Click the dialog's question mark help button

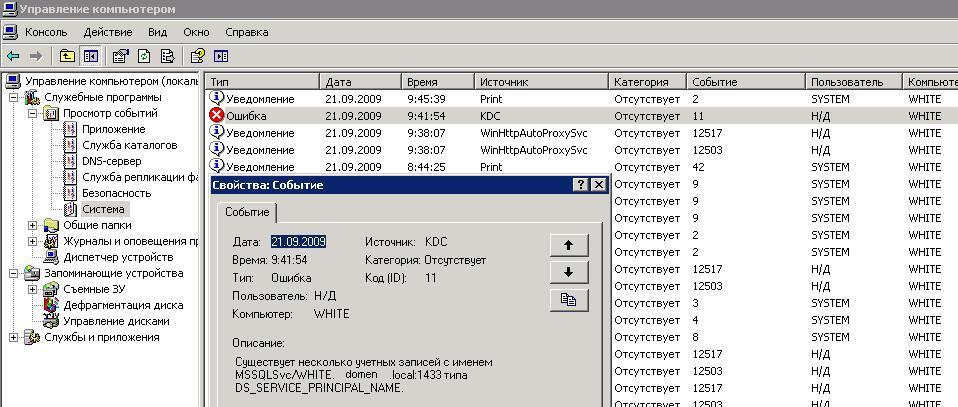coord(581,185)
